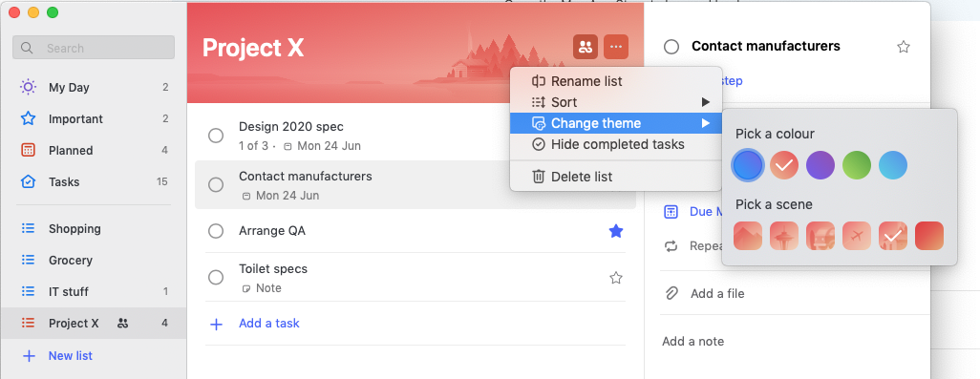Choose the mountains scene thumbnail

(x=748, y=236)
